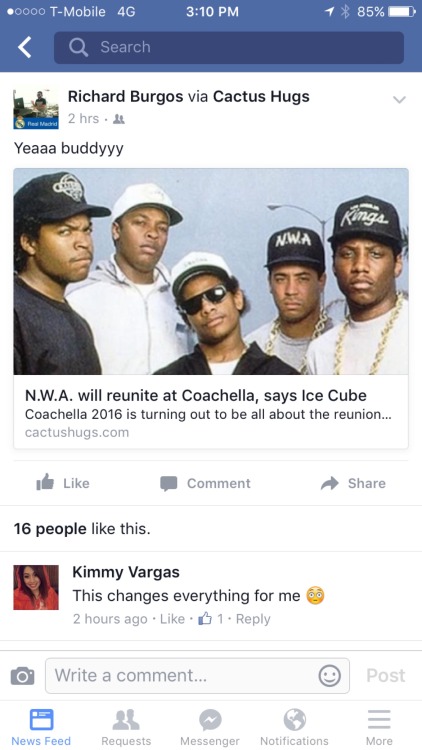Open Richard Burgos profile name
Image resolution: width=422 pixels, height=750 pixels.
(x=125, y=97)
